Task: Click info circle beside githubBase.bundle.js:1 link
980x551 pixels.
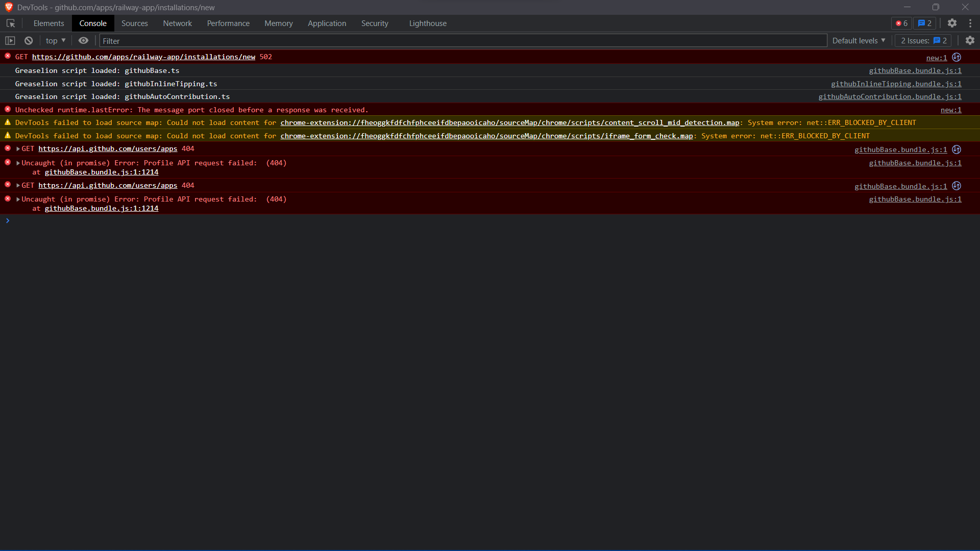Action: point(957,149)
